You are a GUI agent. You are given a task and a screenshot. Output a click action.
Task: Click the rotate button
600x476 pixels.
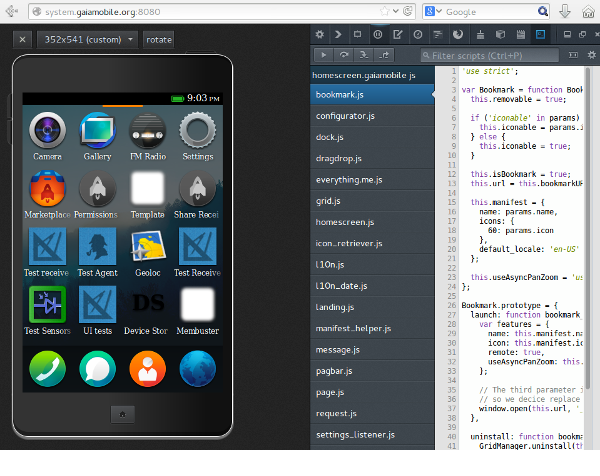coord(158,40)
